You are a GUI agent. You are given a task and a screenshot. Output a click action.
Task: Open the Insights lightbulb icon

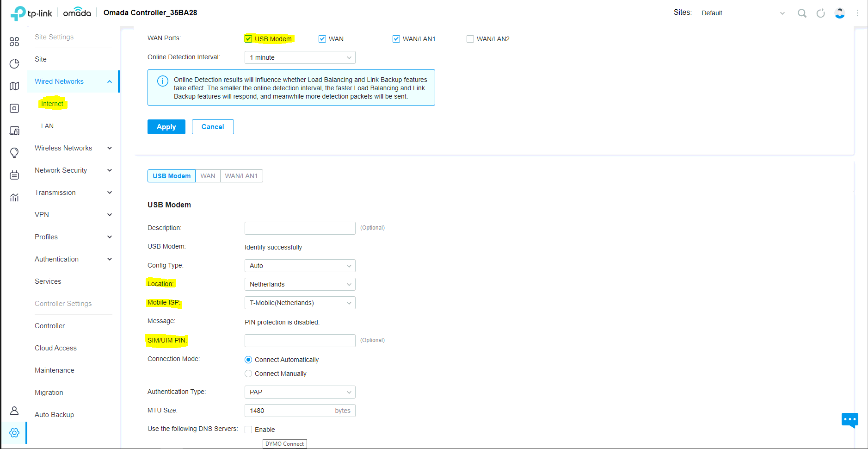tap(14, 153)
